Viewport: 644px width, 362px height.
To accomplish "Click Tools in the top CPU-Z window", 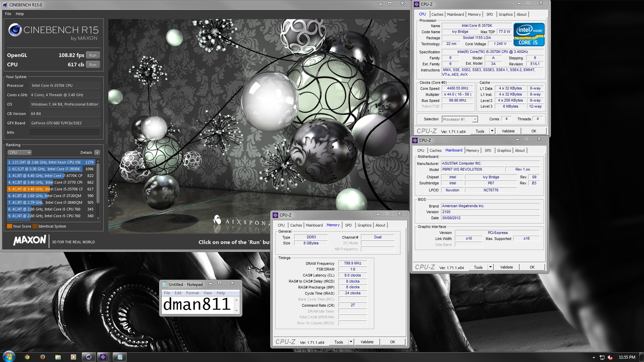I will (x=480, y=131).
